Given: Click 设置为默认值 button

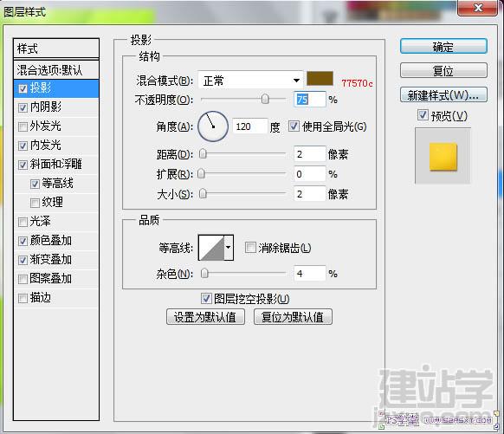Looking at the screenshot, I should point(205,317).
